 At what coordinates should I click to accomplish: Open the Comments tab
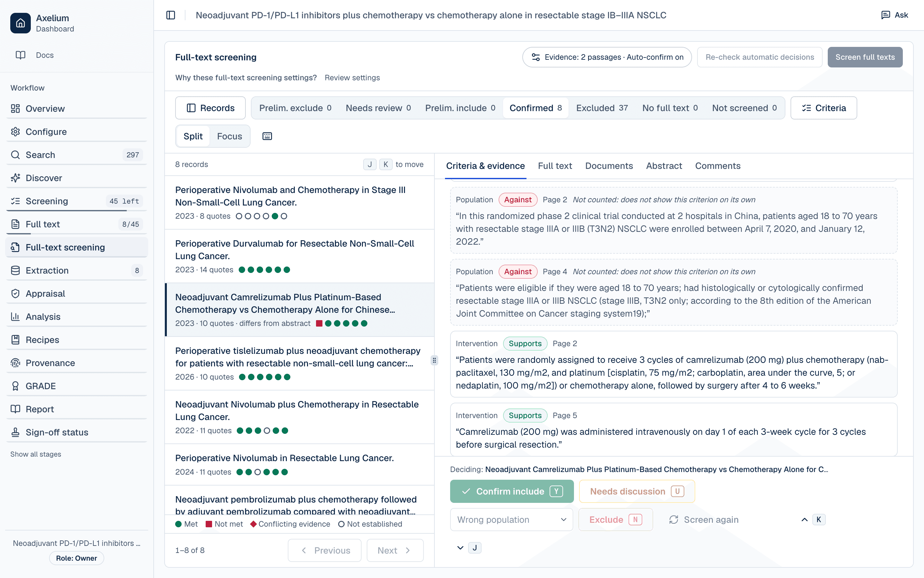tap(717, 165)
